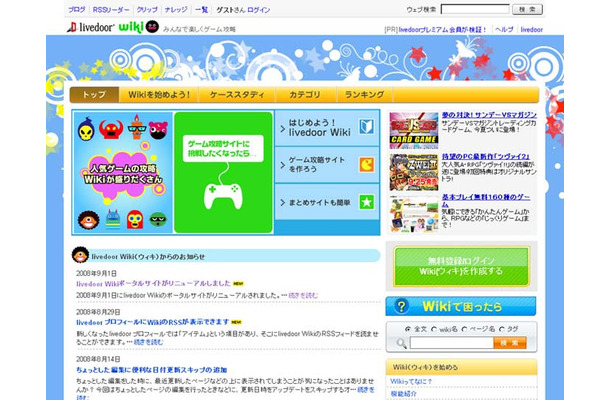This screenshot has width=610, height=400.
Task: Select the タグ radio button
Action: point(501,329)
